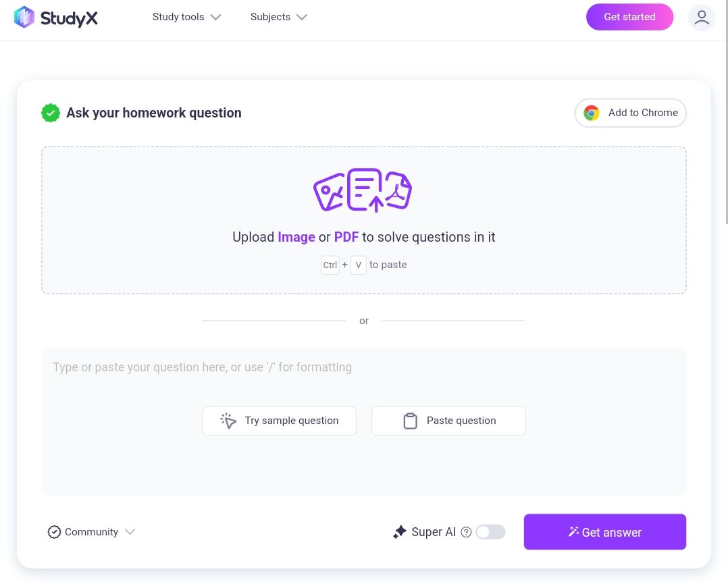Expand the Study tools dropdown chevron

point(215,17)
